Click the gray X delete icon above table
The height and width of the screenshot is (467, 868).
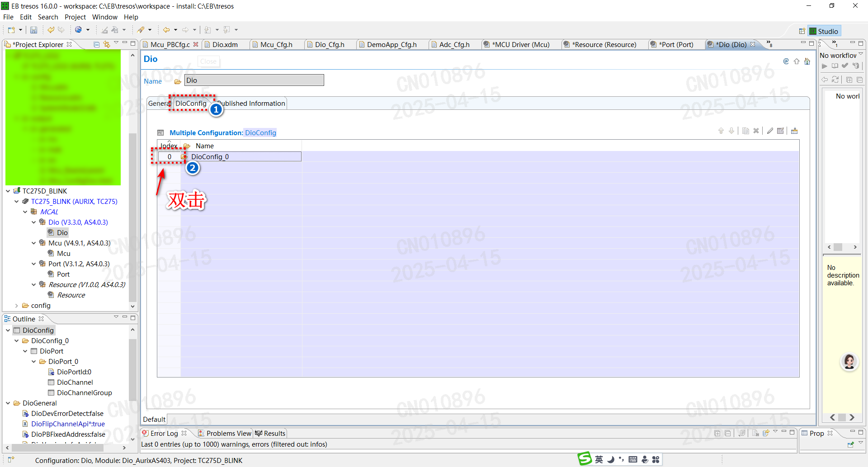(756, 131)
